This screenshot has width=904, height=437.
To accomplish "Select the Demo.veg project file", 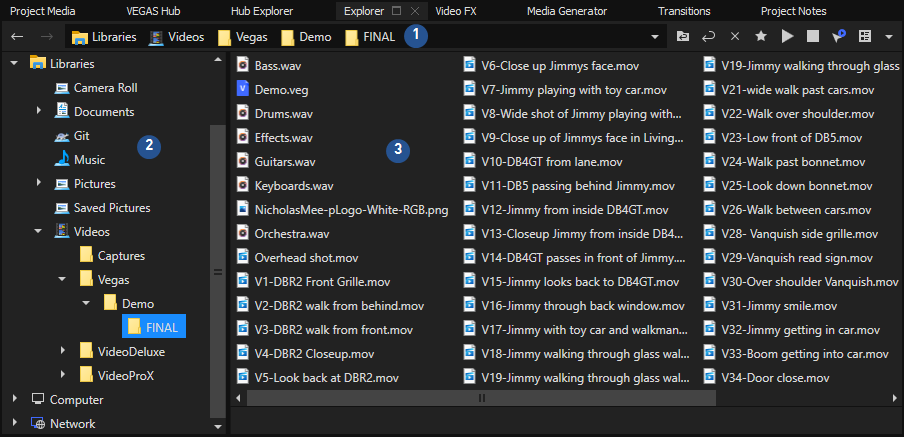I will coord(277,89).
